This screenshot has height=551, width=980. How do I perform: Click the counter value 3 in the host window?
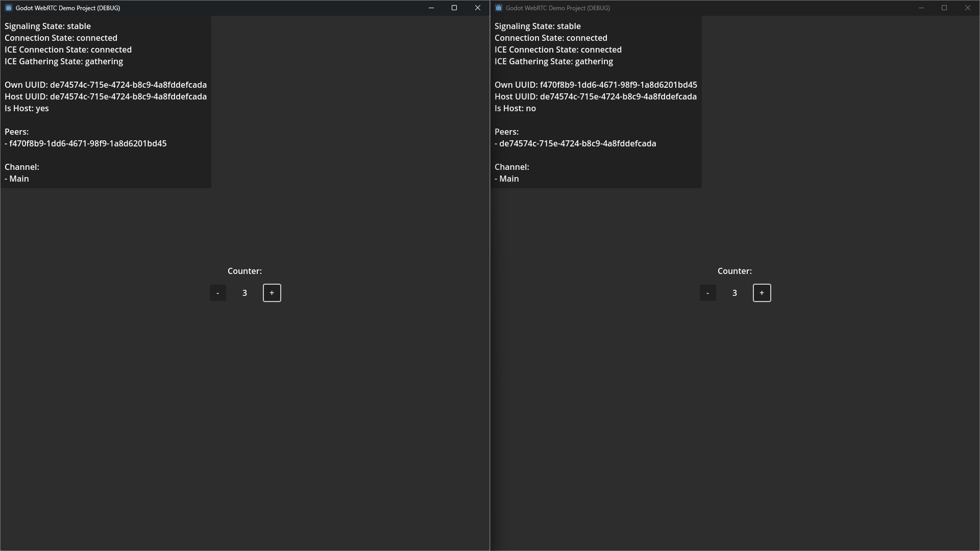coord(244,293)
